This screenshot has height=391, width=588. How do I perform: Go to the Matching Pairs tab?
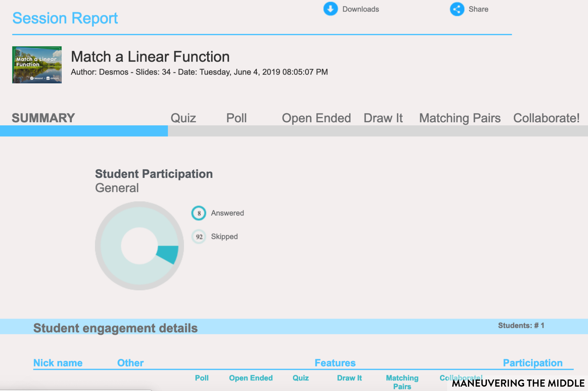click(460, 118)
